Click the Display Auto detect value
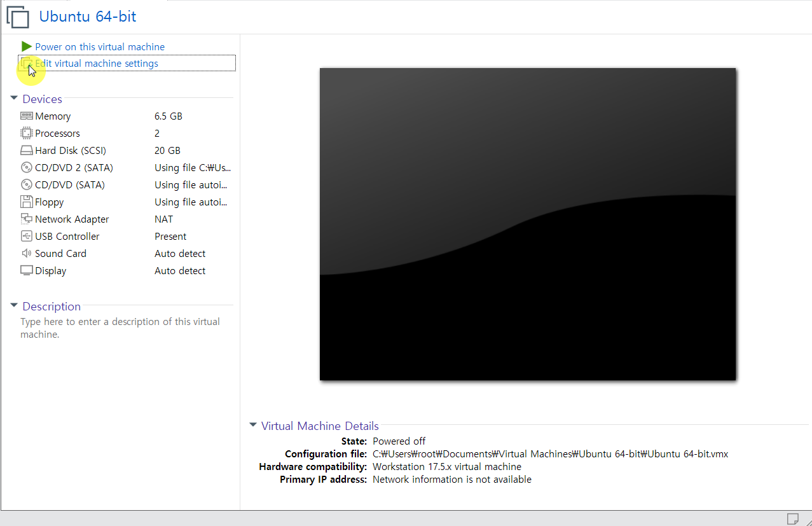812x526 pixels. (180, 271)
